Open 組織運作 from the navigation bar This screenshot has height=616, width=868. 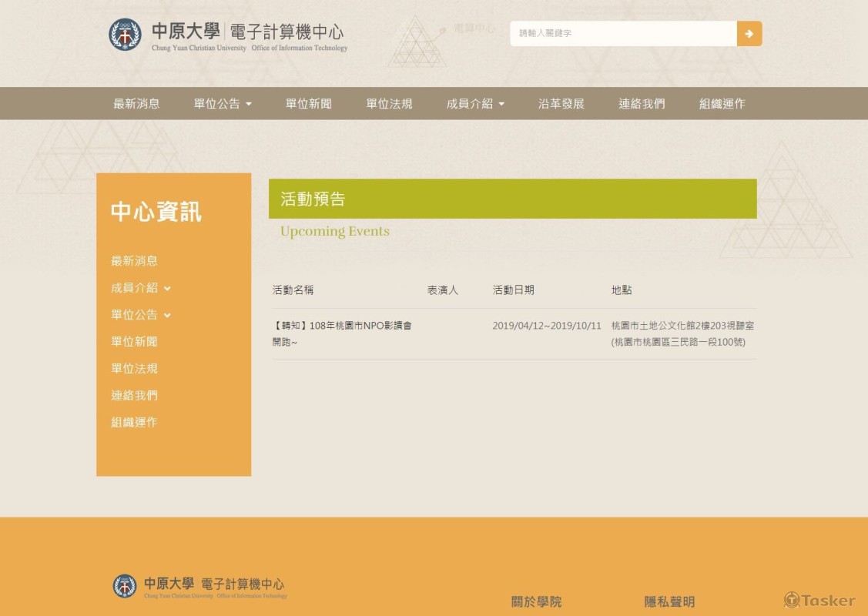(x=720, y=102)
